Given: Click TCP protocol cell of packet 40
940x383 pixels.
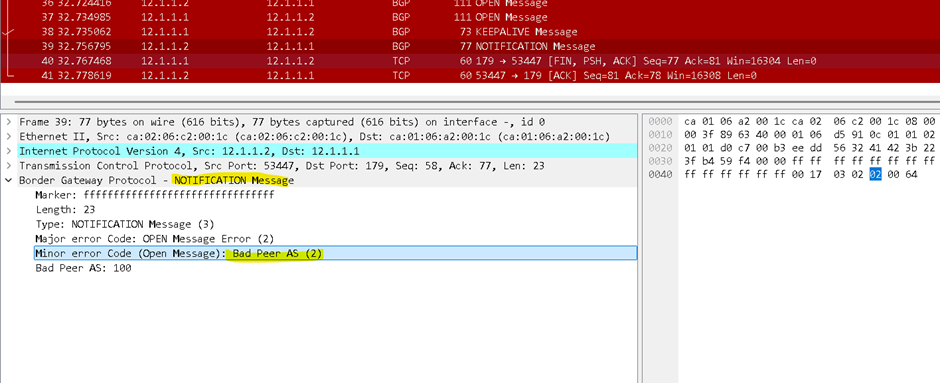Looking at the screenshot, I should 400,61.
